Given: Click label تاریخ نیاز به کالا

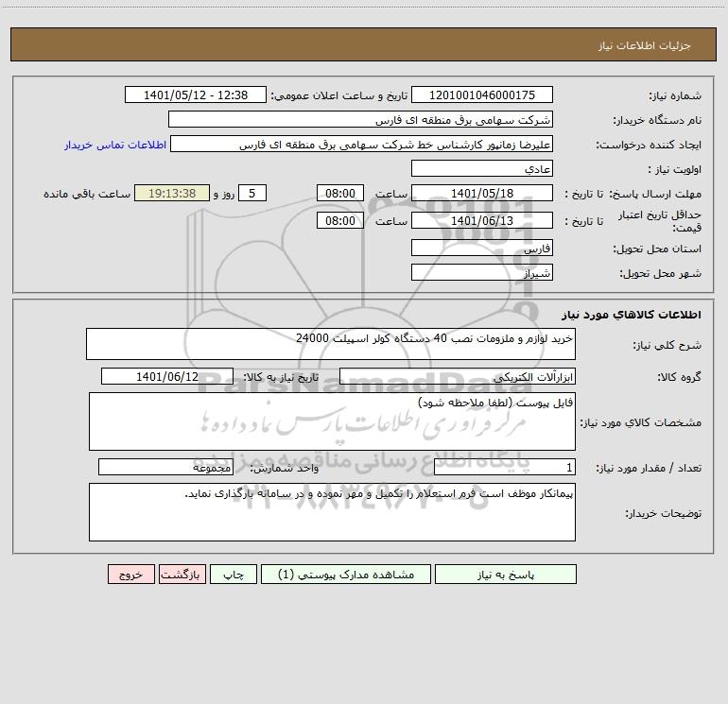Looking at the screenshot, I should 281,377.
